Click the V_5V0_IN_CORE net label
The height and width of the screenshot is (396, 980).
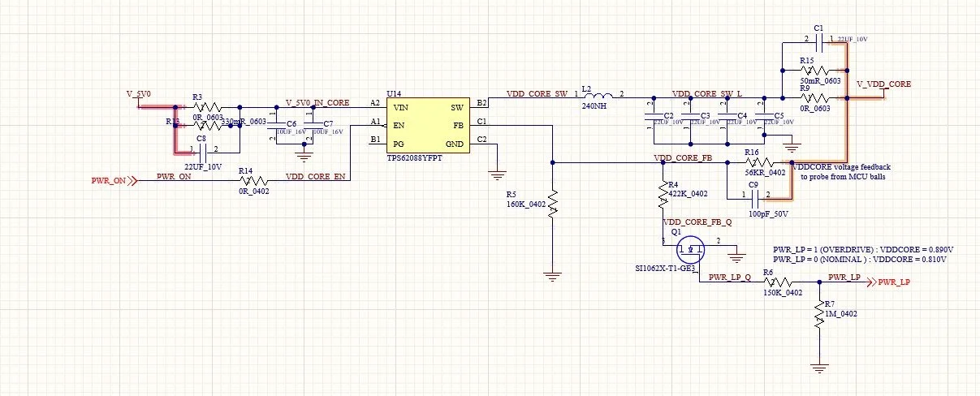(317, 103)
